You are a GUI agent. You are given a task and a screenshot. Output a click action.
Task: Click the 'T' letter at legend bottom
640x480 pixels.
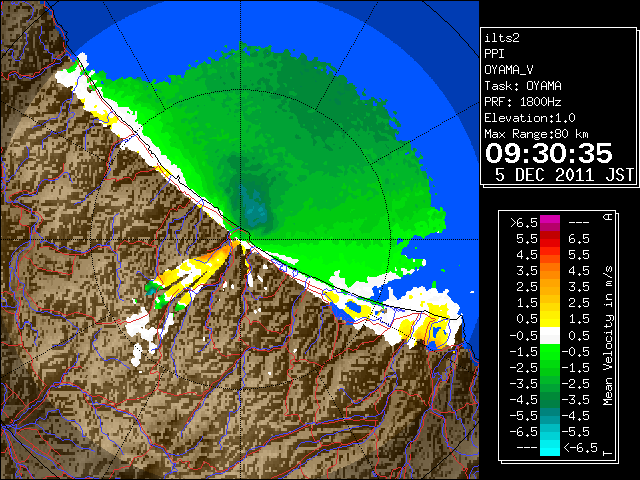click(608, 453)
